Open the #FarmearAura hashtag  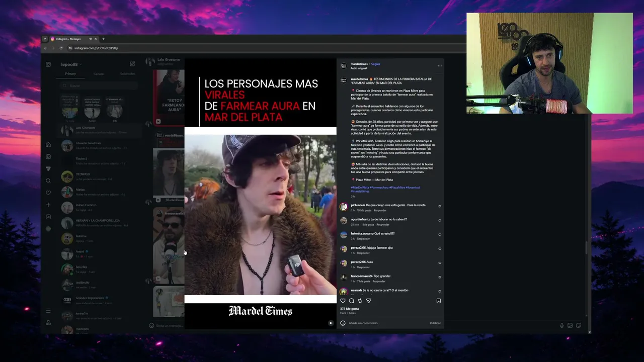coord(379,188)
